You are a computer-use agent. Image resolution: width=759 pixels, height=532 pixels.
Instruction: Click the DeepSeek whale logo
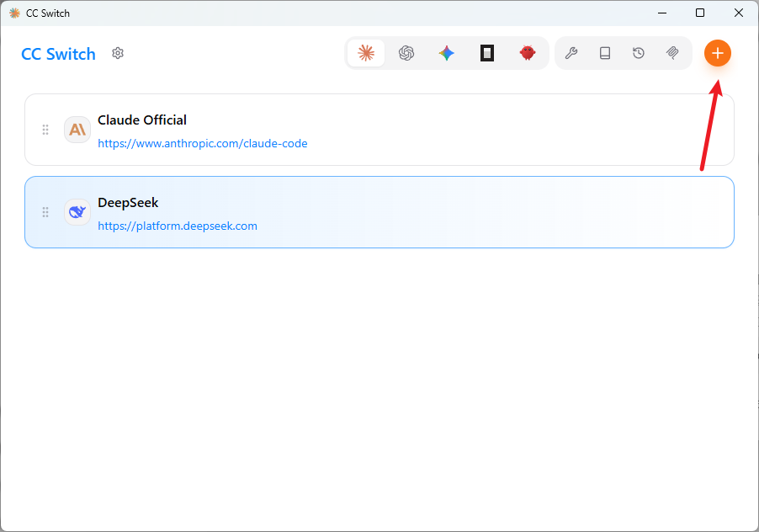pos(77,212)
